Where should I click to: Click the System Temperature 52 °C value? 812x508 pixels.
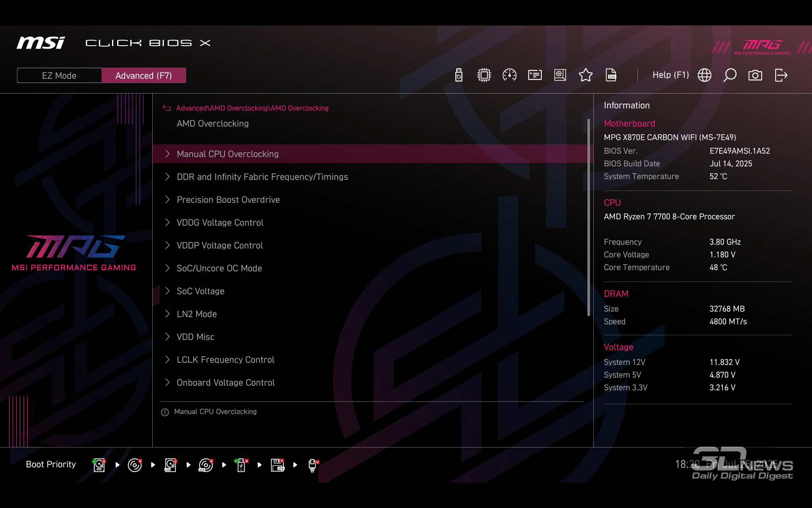[x=718, y=177]
